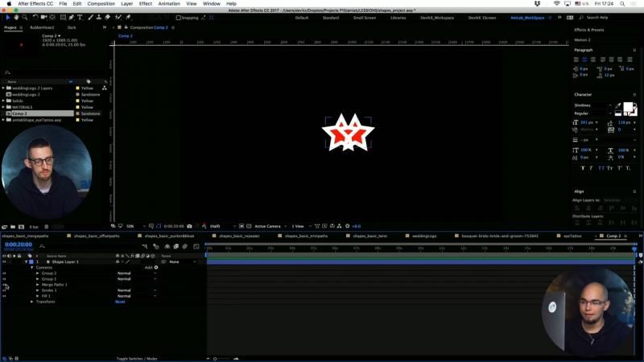The image size is (644, 362).
Task: Select the MATERIALS folder in Project panel
Action: pyautogui.click(x=23, y=107)
